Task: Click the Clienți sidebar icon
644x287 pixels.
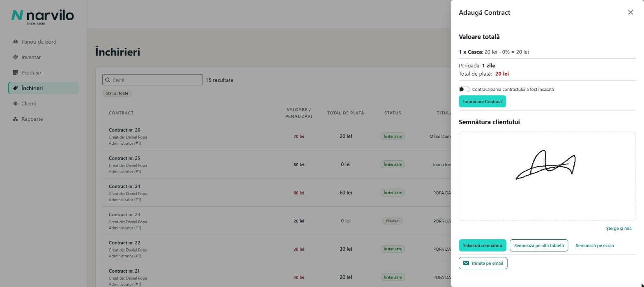Action: [15, 104]
